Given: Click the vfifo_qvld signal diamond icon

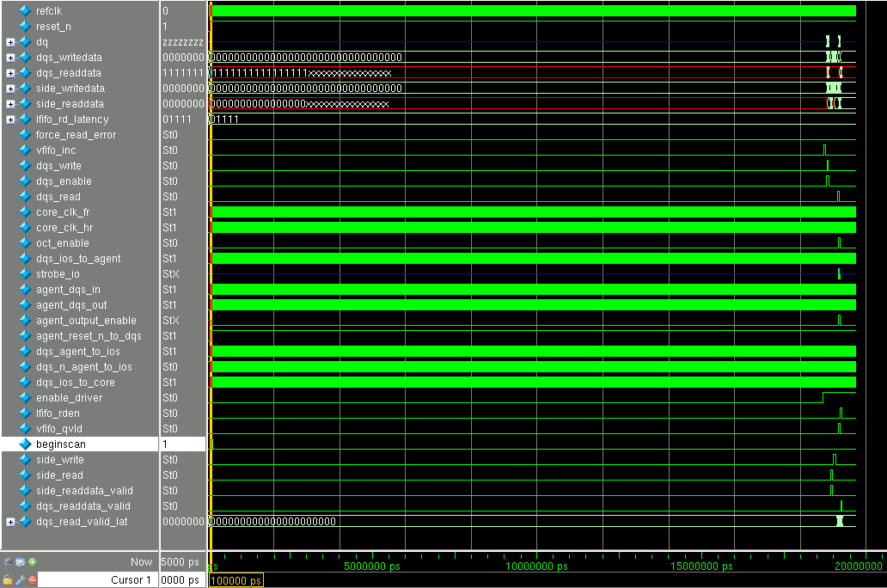Looking at the screenshot, I should (26, 429).
